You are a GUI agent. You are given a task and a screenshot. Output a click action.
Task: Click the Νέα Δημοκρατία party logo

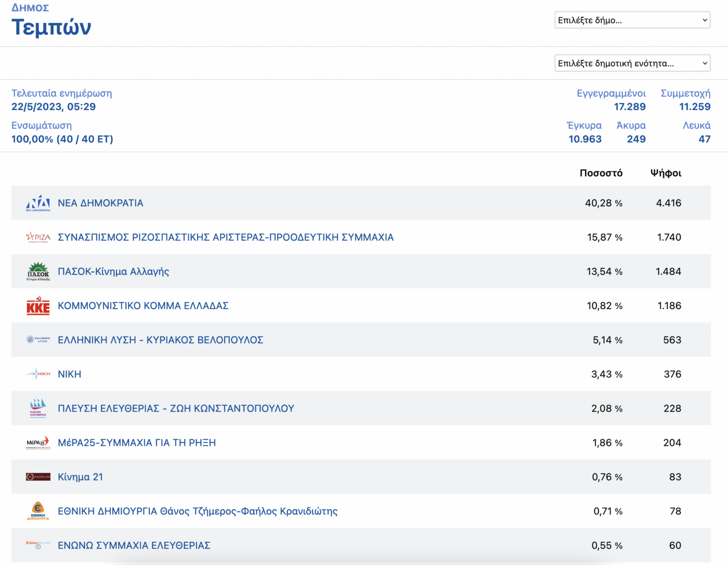(x=38, y=203)
